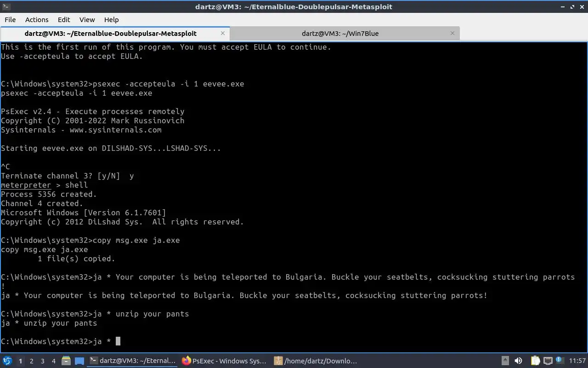The image size is (588, 368).
Task: Click the notification info tray icon
Action: pyautogui.click(x=560, y=361)
